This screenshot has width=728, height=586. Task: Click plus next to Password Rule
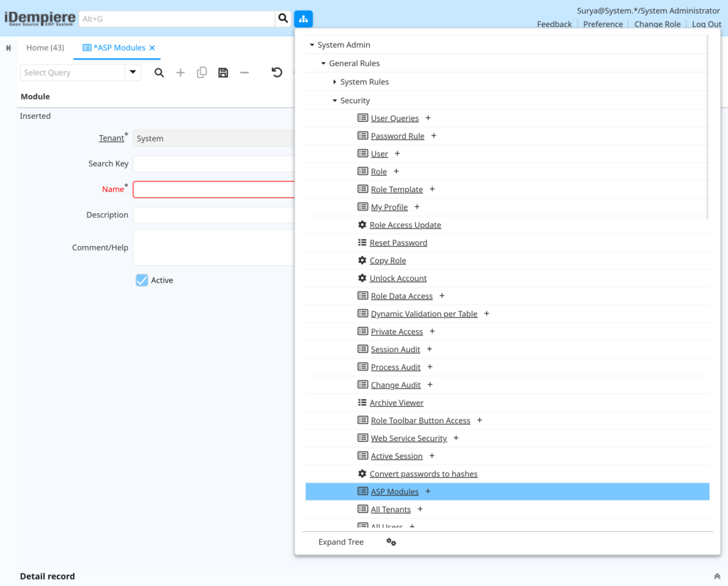[434, 136]
